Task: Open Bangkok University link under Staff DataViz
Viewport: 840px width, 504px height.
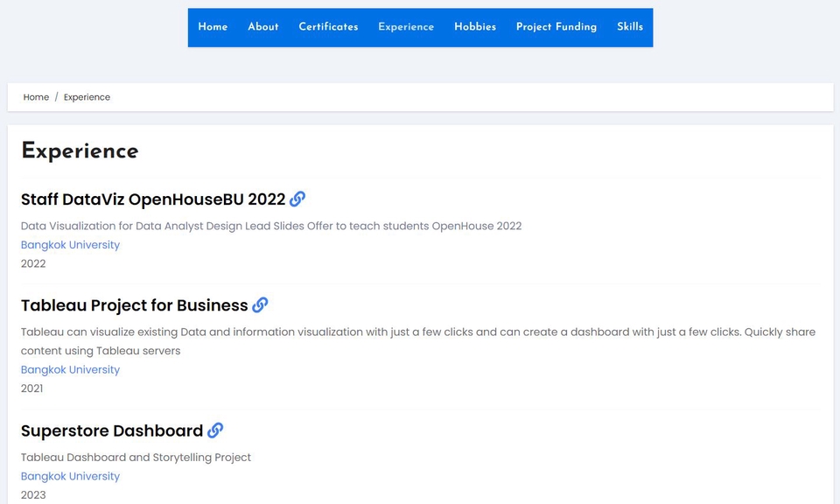Action: point(70,245)
